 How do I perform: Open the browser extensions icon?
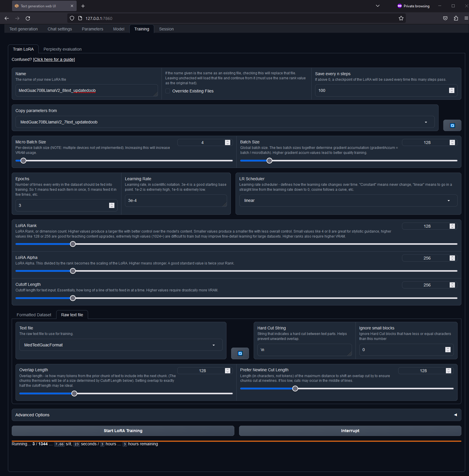tap(456, 18)
